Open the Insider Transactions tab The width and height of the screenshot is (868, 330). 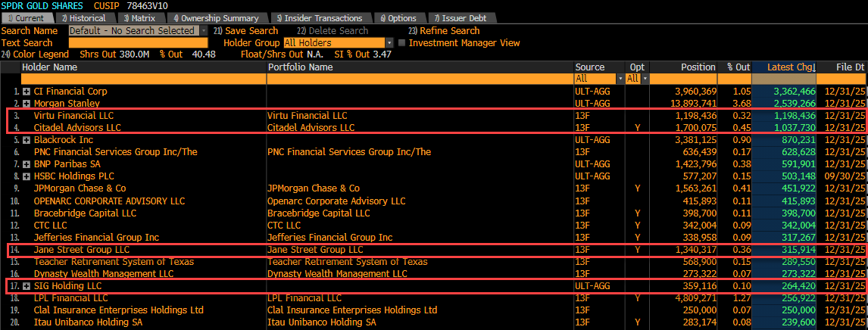(x=320, y=18)
